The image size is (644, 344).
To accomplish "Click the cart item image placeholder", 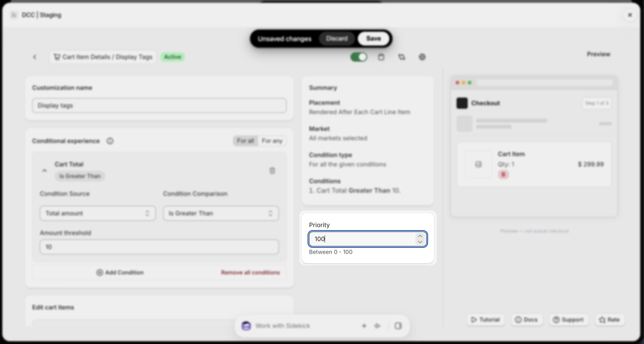I will (478, 164).
